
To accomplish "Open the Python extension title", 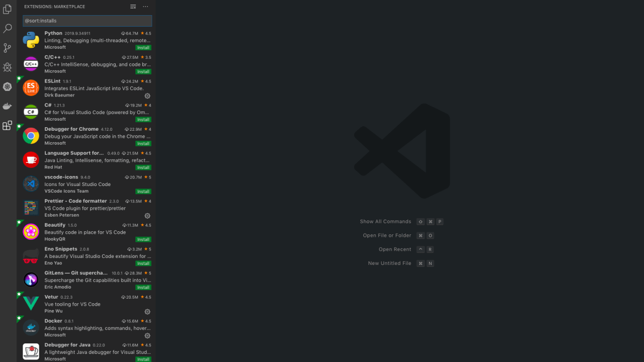I will (x=53, y=33).
